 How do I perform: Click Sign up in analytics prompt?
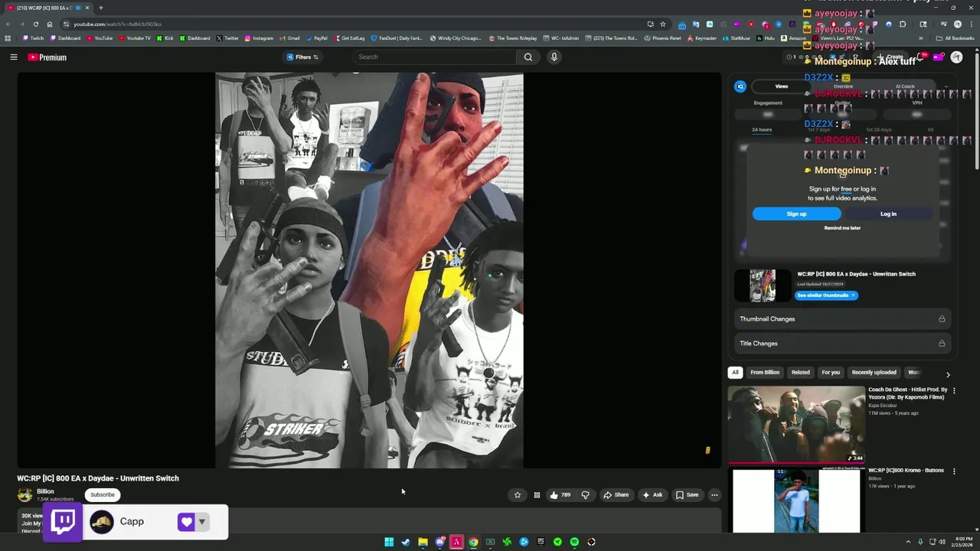[x=796, y=214]
